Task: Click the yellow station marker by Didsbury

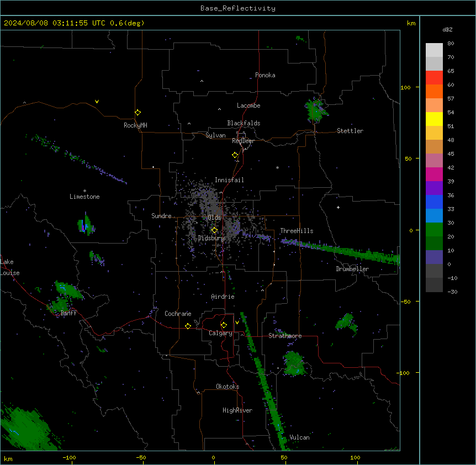Action: 214,230
